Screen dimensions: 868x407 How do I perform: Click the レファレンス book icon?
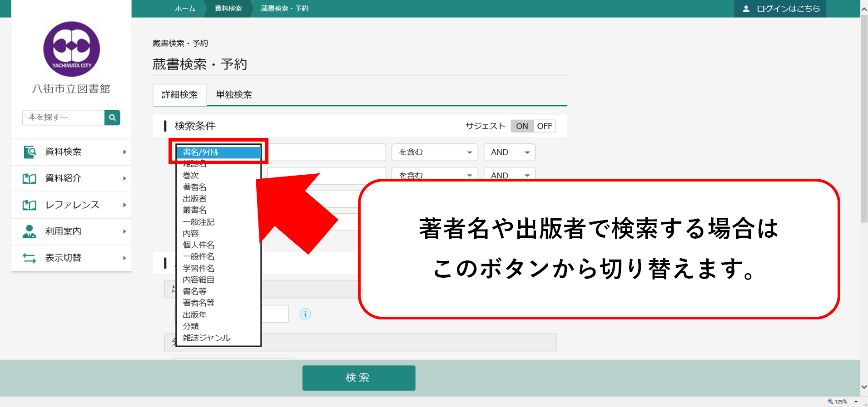point(30,205)
